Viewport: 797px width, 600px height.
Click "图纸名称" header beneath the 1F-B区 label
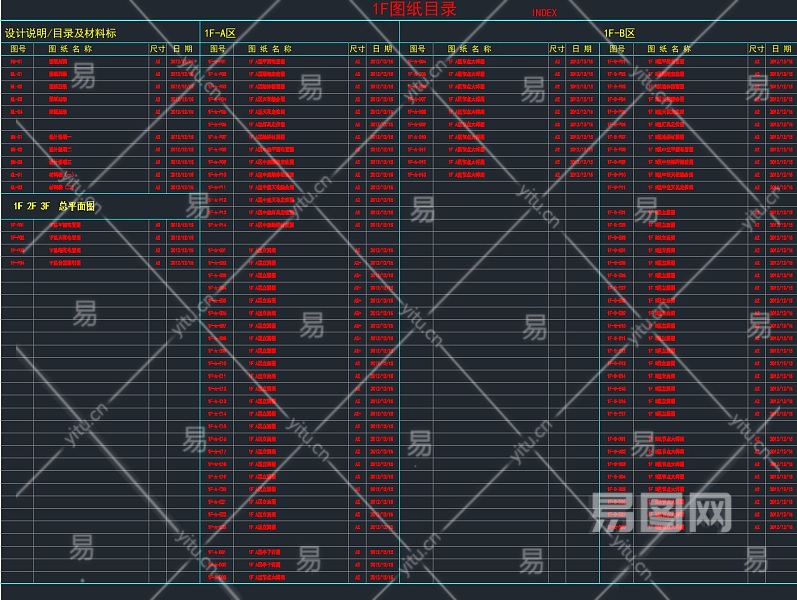669,49
